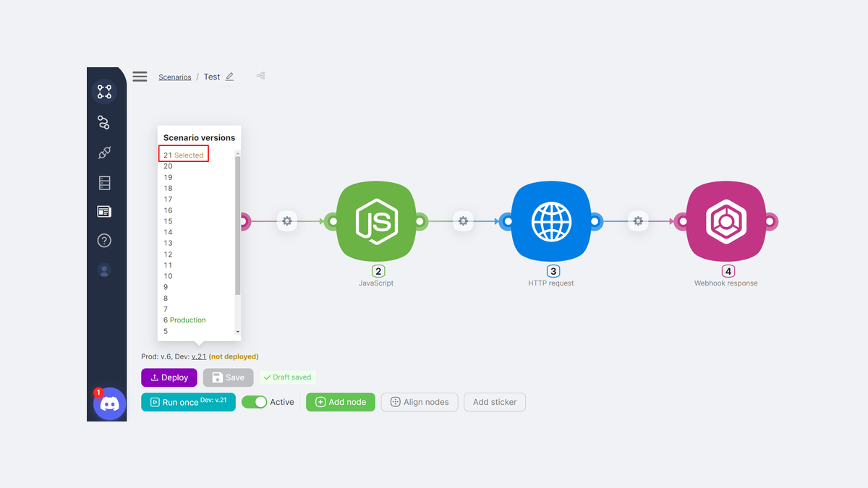Select the JavaScript node
Viewport: 868px width, 488px height.
[376, 221]
